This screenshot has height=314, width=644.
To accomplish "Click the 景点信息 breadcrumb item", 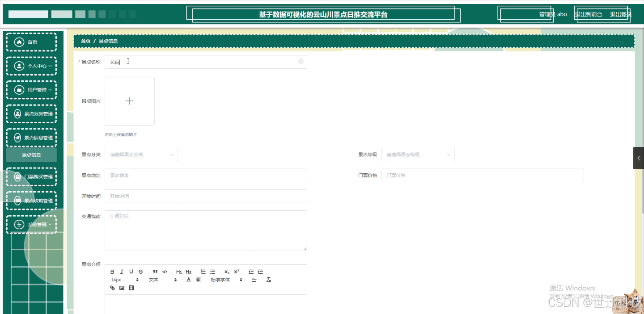I will click(x=108, y=41).
